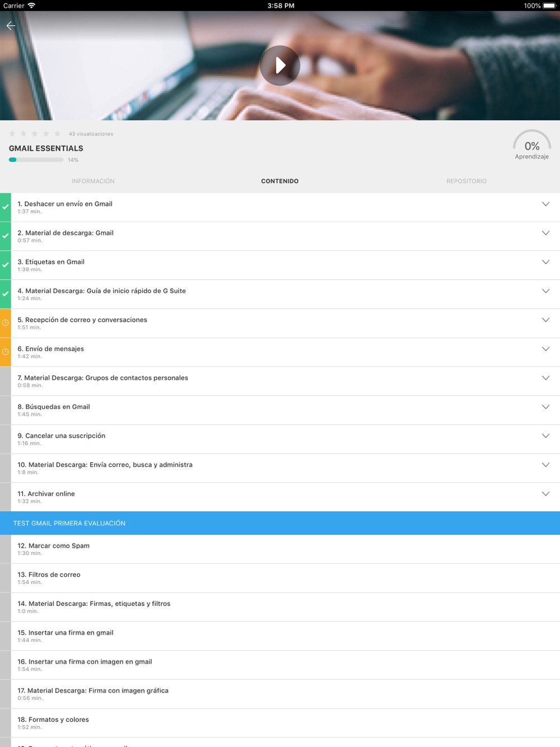Rate course with fifth star
This screenshot has height=747, width=560.
click(x=57, y=133)
